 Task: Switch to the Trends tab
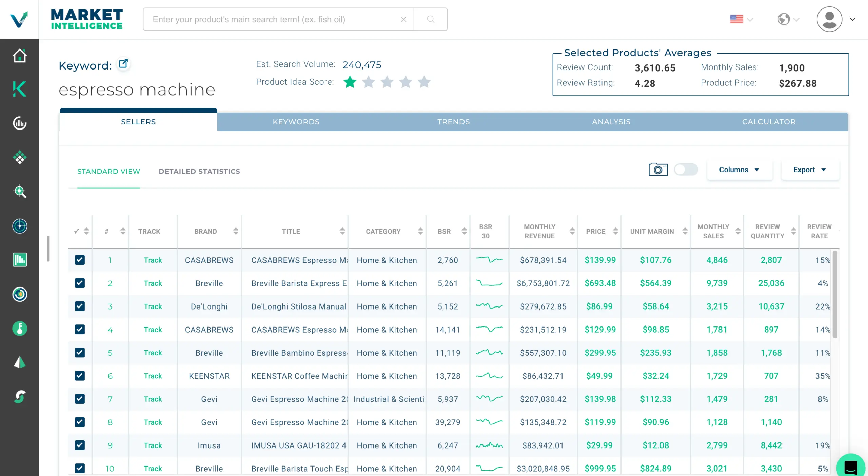point(454,122)
